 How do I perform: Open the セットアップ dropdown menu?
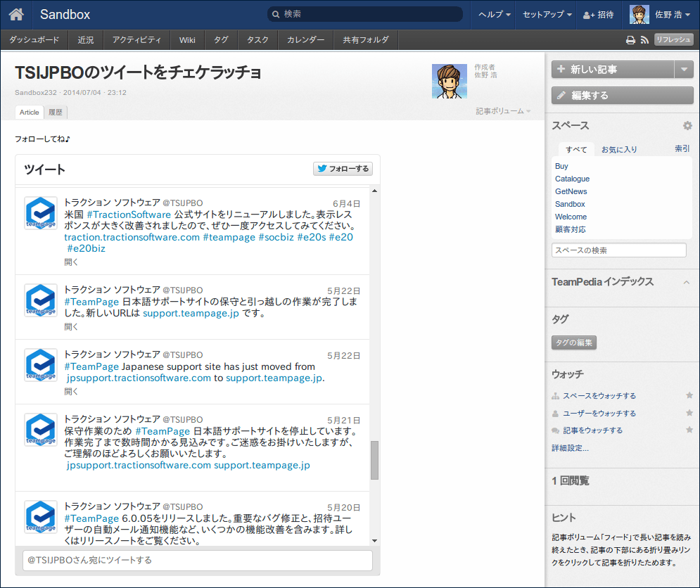pyautogui.click(x=547, y=14)
